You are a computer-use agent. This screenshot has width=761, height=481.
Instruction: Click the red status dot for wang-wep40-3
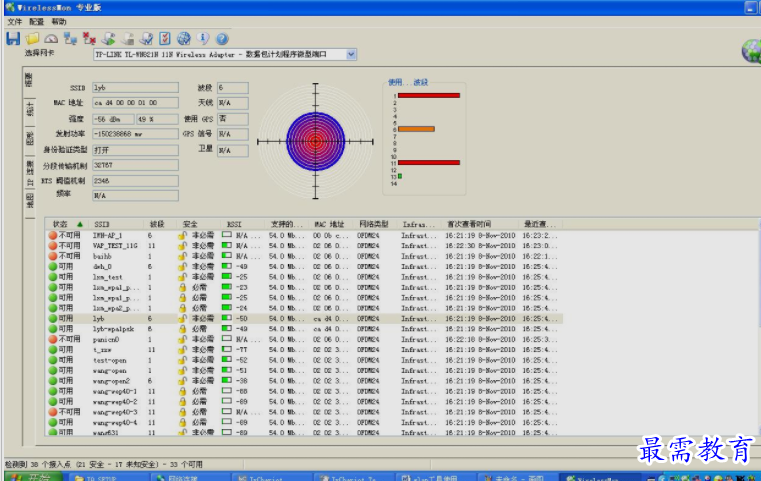[53, 412]
